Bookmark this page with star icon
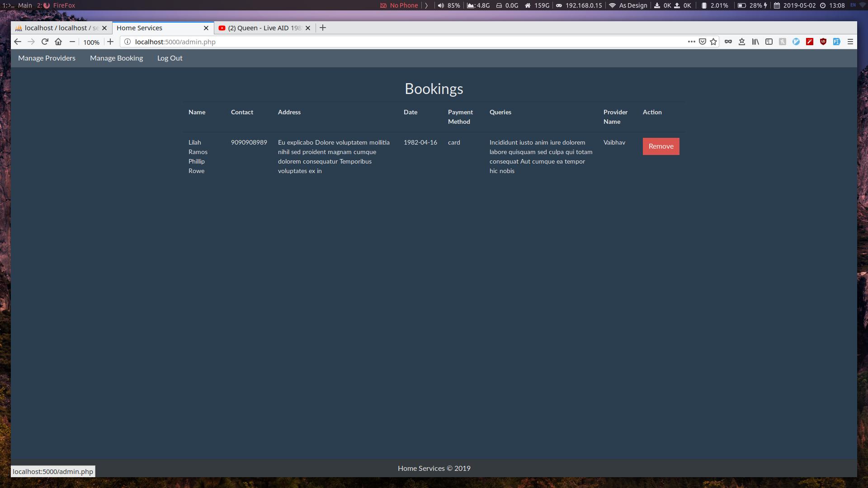The image size is (868, 488). [x=713, y=42]
